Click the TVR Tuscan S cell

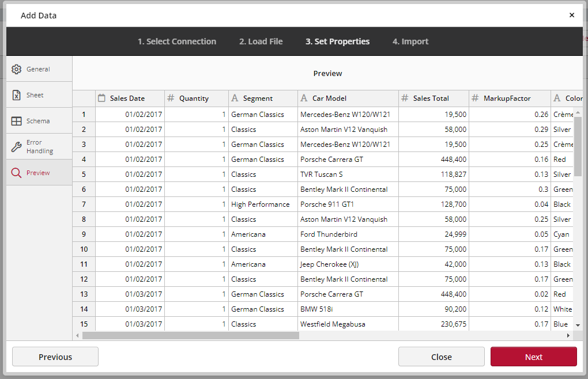point(348,174)
